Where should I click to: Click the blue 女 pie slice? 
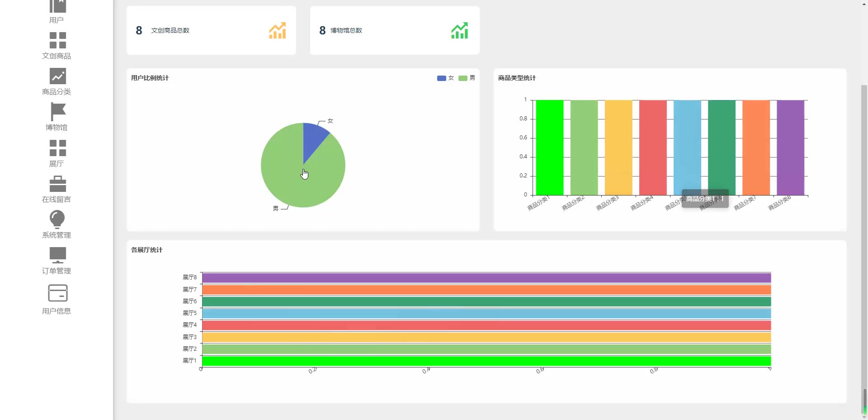click(313, 138)
